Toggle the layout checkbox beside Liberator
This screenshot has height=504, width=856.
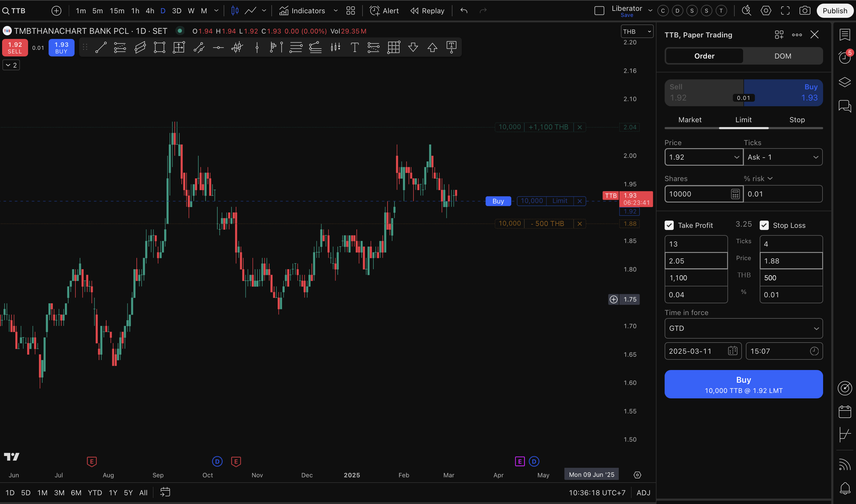point(599,11)
